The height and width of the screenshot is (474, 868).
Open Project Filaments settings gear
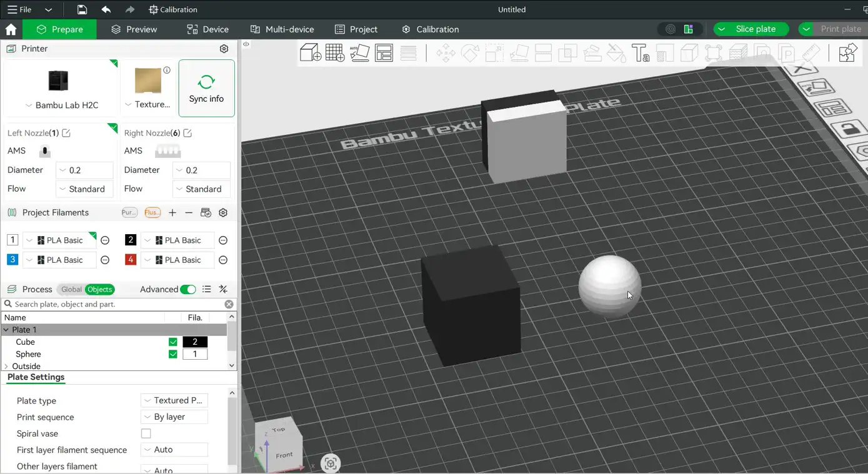[223, 213]
